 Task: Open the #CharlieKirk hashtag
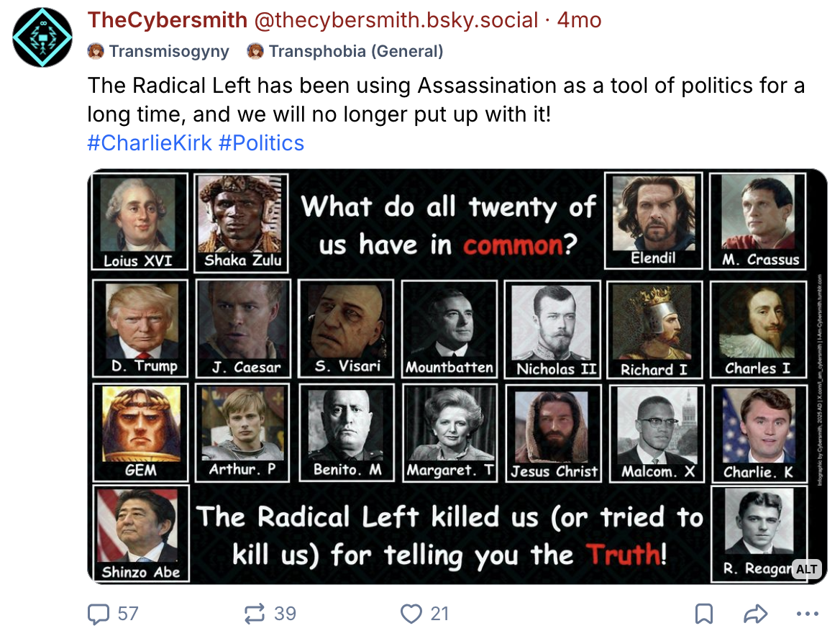point(150,142)
